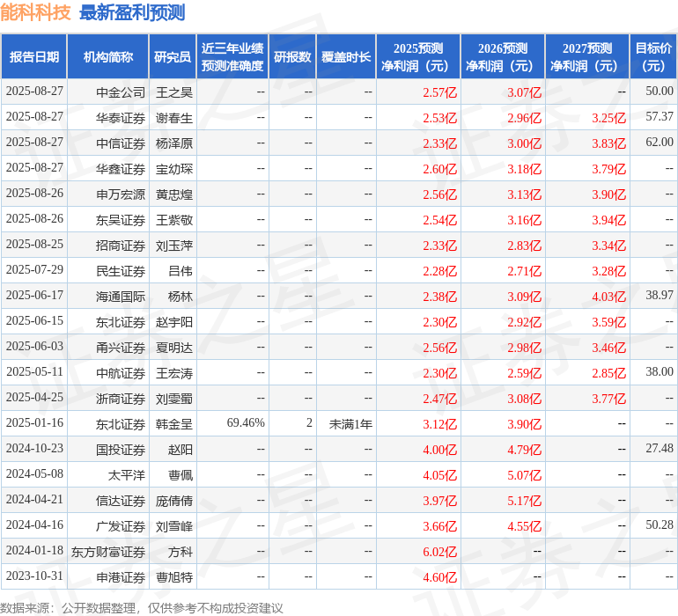This screenshot has width=678, height=616.
Task: Click the 研报数 column header
Action: pos(292,56)
